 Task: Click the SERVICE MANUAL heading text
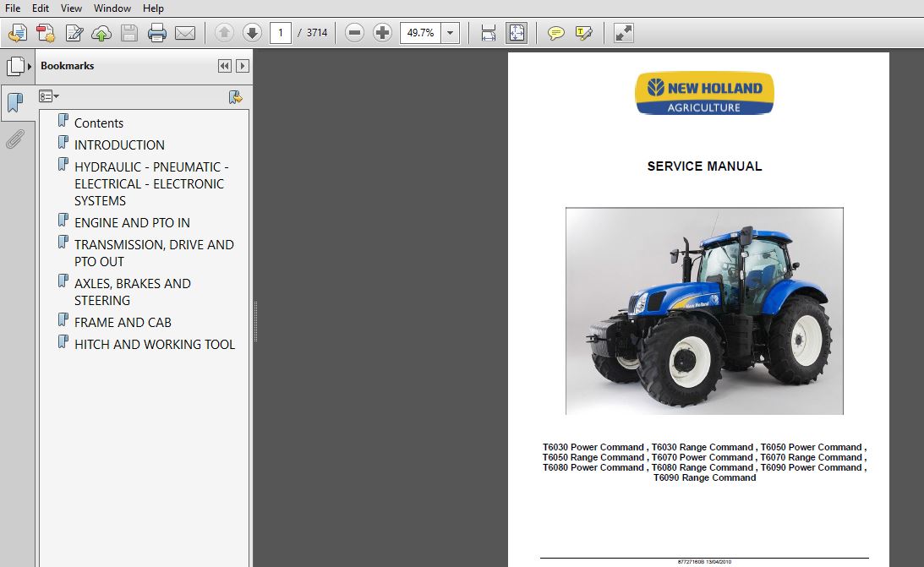tap(704, 166)
